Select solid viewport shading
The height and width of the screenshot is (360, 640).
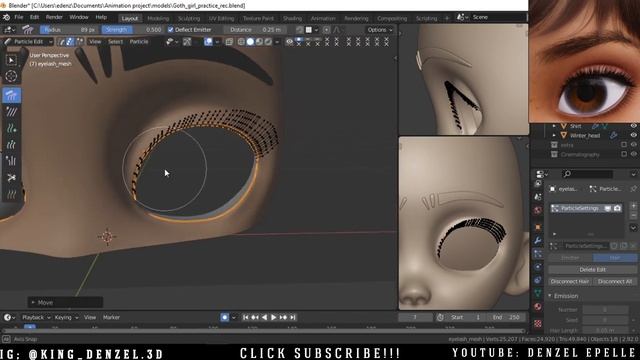pyautogui.click(x=250, y=42)
